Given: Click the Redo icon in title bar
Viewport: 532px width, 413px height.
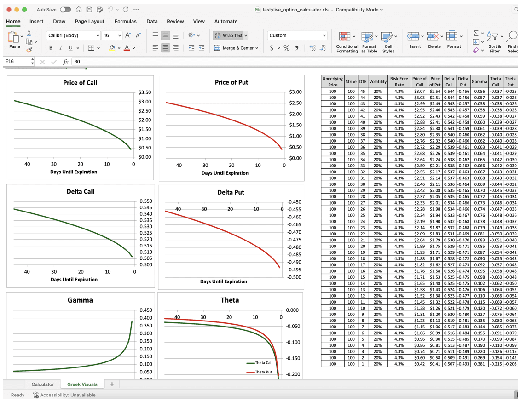Looking at the screenshot, I should coord(126,10).
